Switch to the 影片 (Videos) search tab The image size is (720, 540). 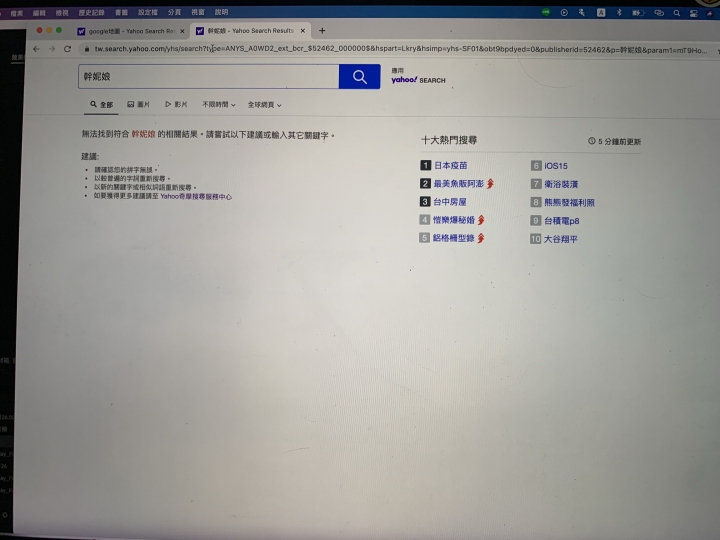point(176,105)
